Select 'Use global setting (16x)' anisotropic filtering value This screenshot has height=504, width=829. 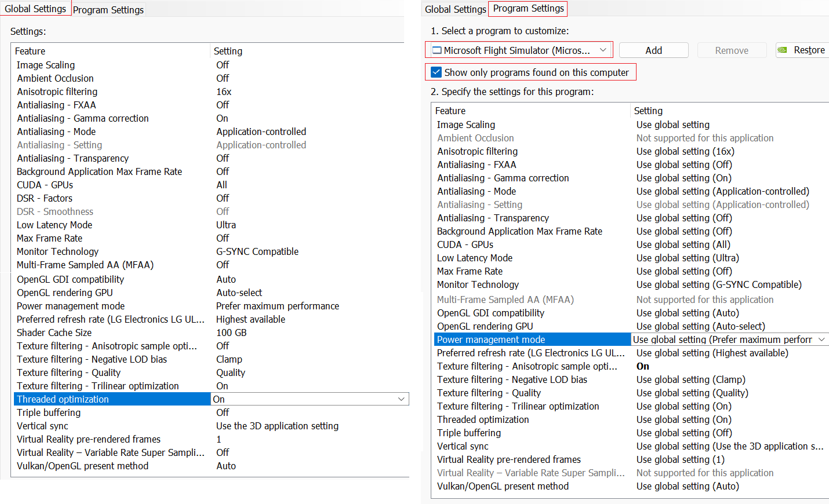685,151
